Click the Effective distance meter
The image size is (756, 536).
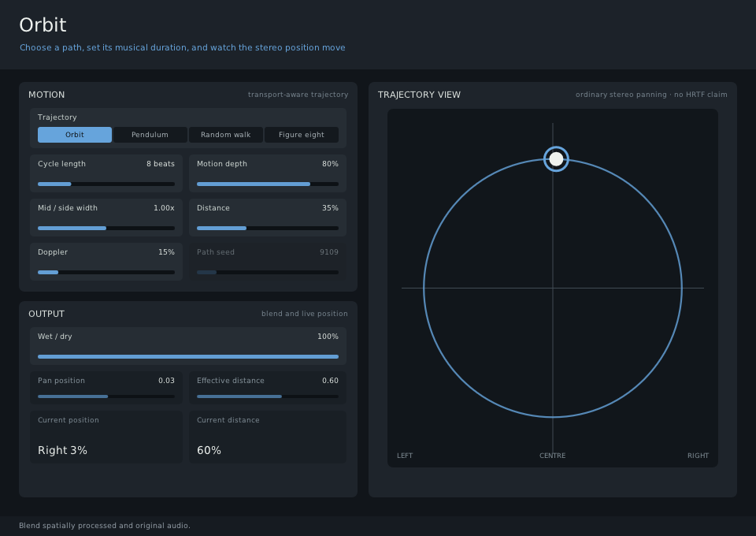pos(268,396)
